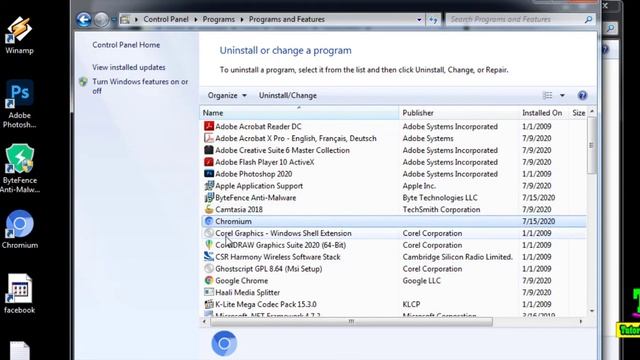Screen dimensions: 640x360
Task: Click the horizontal scrollbar left arrow
Action: [x=204, y=322]
